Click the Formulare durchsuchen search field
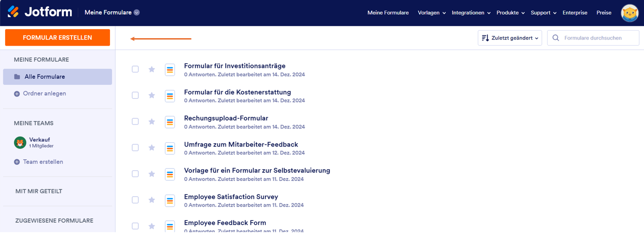The width and height of the screenshot is (644, 243). point(597,38)
